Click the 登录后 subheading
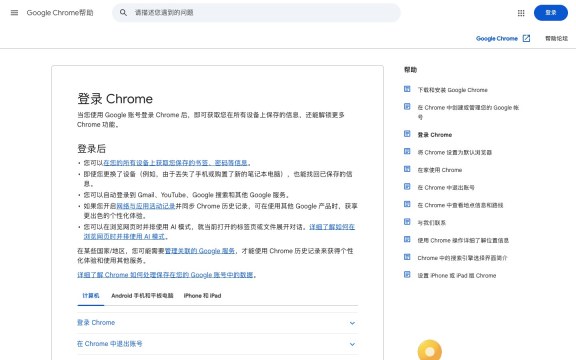Screen dimensions: 576x360 [x=91, y=149]
